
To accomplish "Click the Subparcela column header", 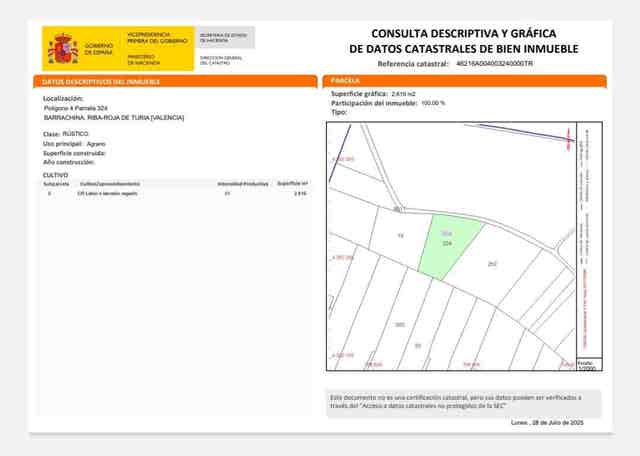I will click(56, 184).
